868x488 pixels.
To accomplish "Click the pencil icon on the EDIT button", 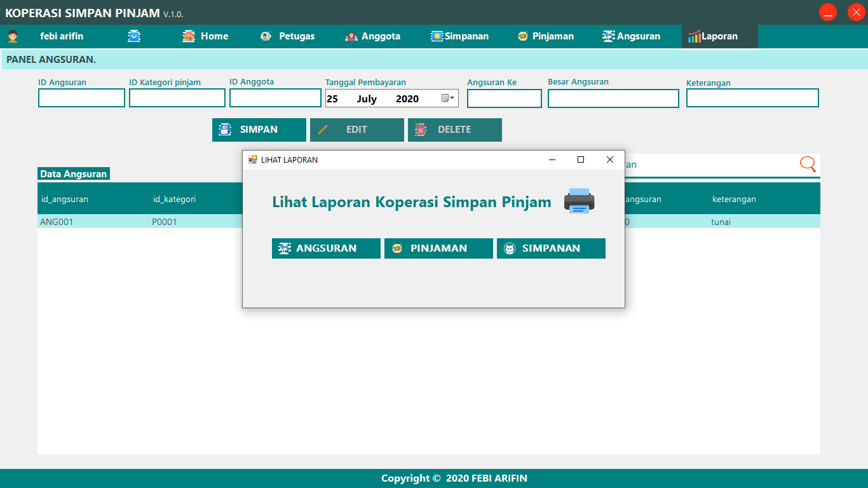I will click(x=324, y=130).
